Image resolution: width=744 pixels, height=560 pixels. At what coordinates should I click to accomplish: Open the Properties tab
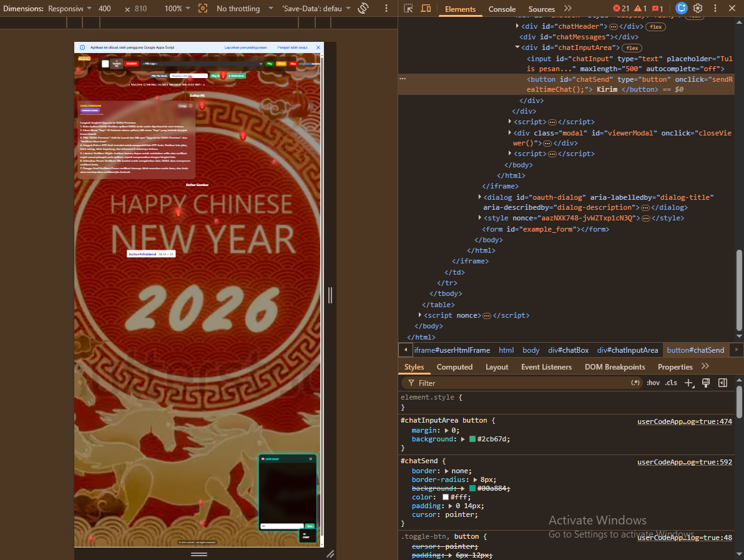tap(675, 367)
